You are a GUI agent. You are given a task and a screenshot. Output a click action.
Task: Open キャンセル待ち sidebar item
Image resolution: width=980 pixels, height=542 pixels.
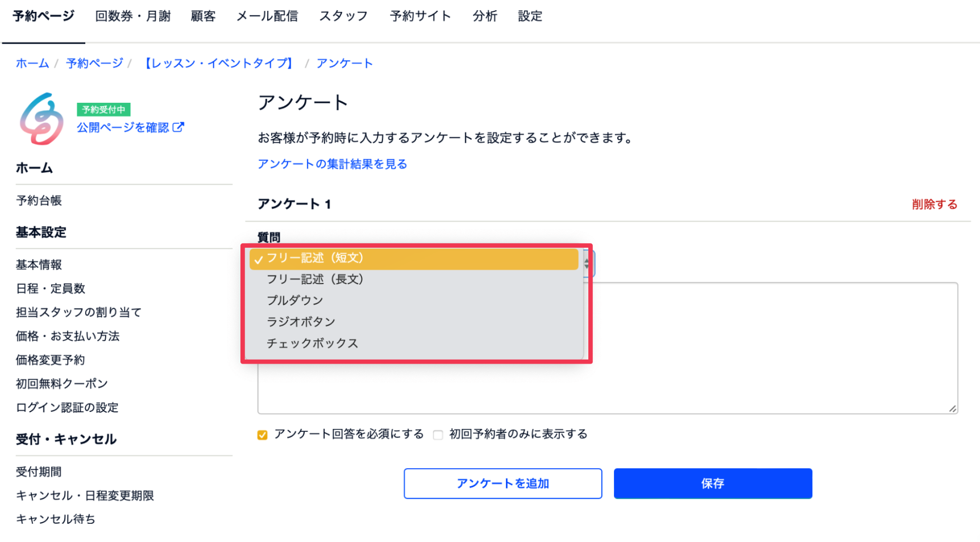(x=56, y=519)
